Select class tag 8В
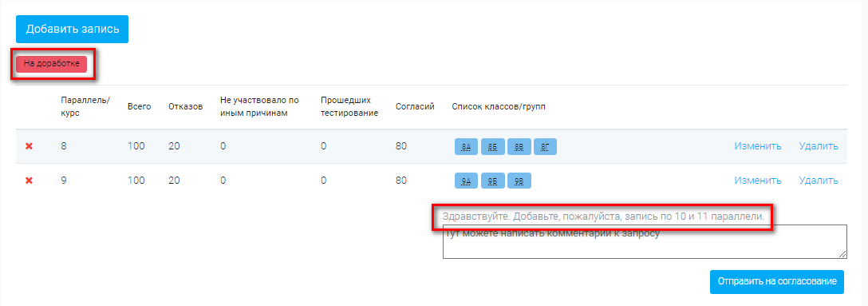Viewport: 868px width, 306px height. point(519,147)
